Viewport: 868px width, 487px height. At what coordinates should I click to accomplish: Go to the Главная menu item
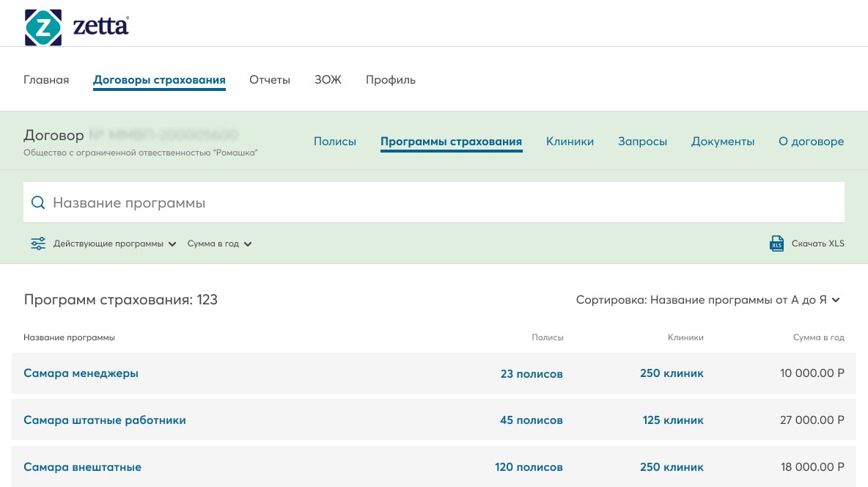tap(46, 80)
